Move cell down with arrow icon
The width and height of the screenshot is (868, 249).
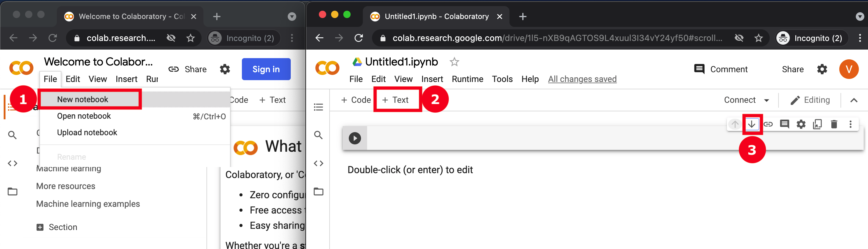[751, 124]
